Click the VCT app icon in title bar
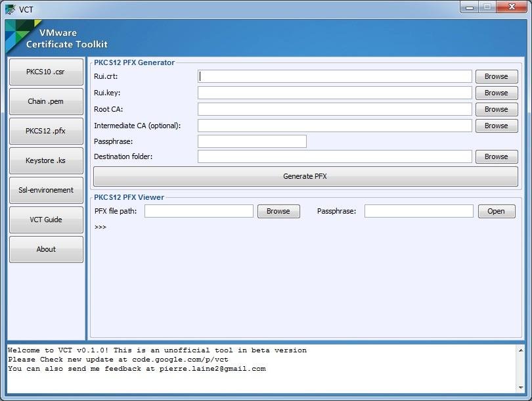532x401 pixels. tap(10, 9)
